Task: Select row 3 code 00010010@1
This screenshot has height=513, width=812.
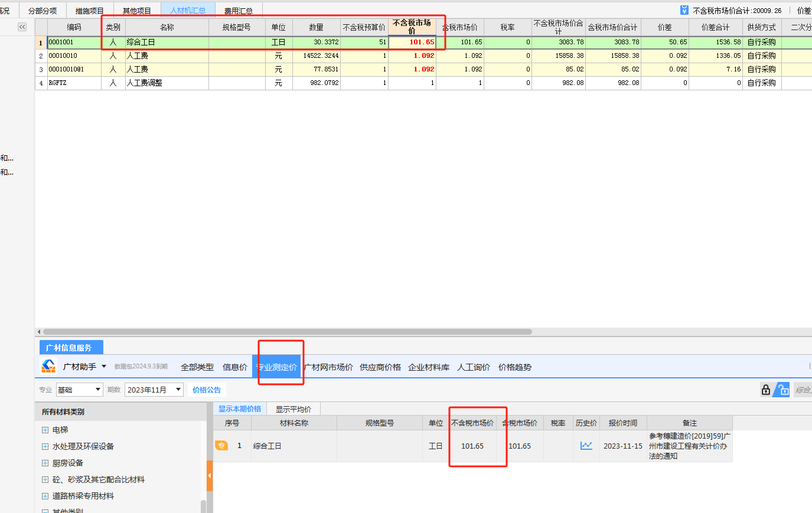Action: pyautogui.click(x=74, y=69)
